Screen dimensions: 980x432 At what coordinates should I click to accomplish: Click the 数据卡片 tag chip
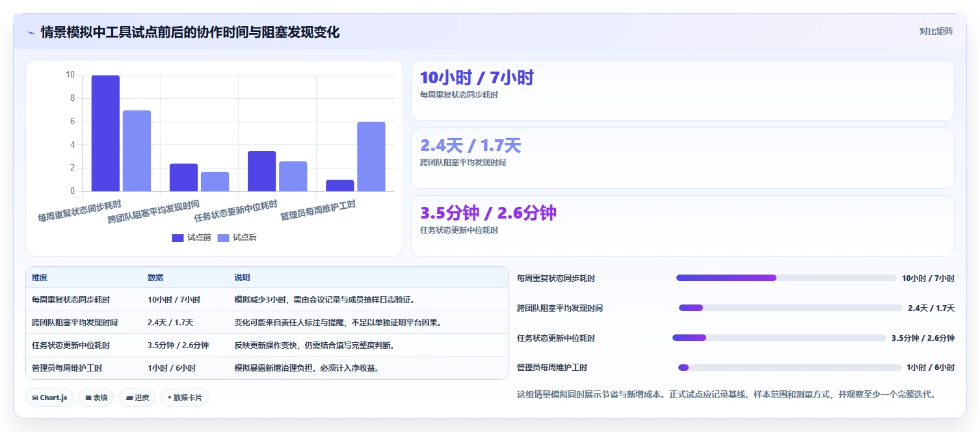click(185, 398)
